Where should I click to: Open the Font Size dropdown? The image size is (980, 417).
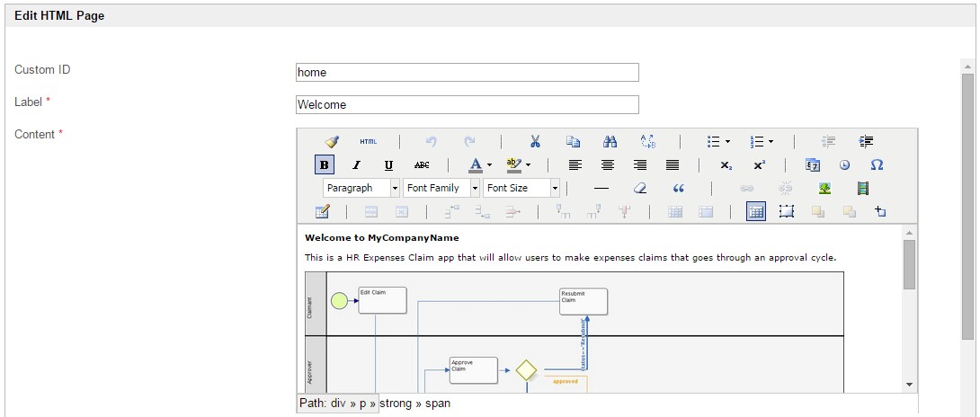pos(521,188)
